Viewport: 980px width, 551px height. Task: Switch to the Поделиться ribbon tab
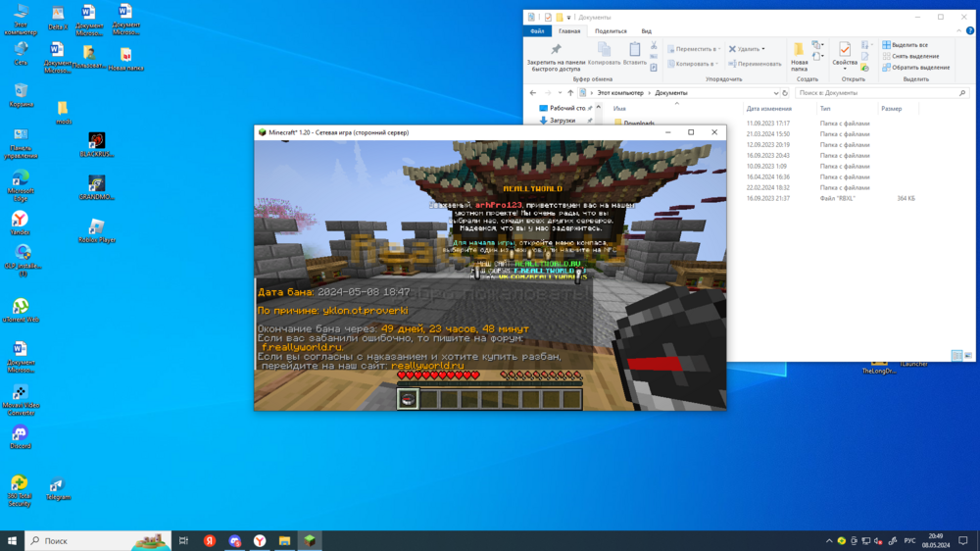611,31
